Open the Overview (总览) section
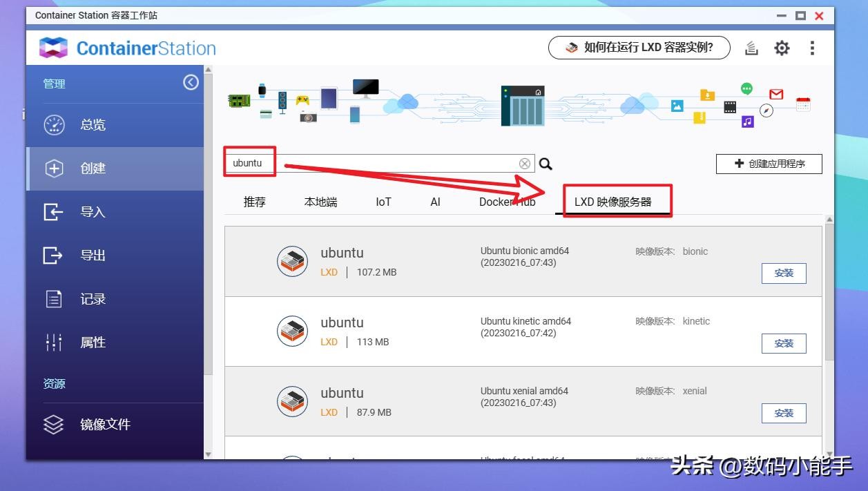Screen dimensions: 868x491 pyautogui.click(x=93, y=125)
